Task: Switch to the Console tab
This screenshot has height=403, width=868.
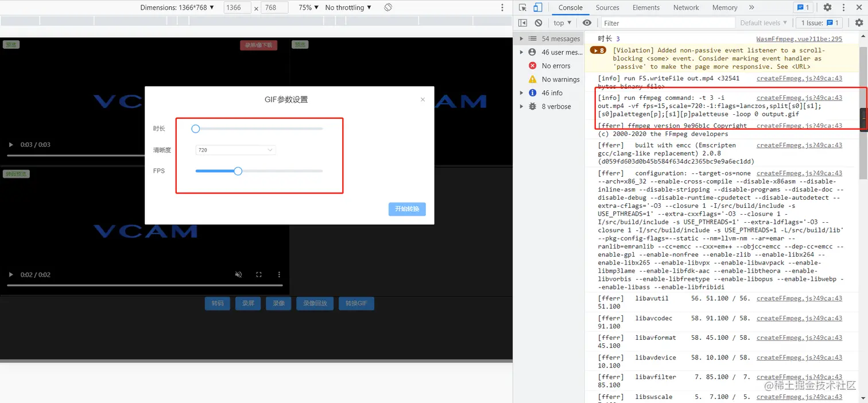Action: coord(570,7)
